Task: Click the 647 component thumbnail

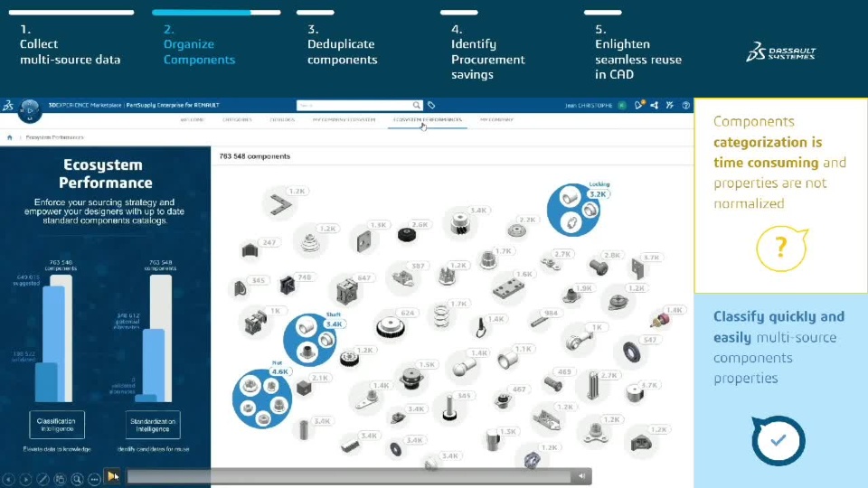Action: [346, 290]
